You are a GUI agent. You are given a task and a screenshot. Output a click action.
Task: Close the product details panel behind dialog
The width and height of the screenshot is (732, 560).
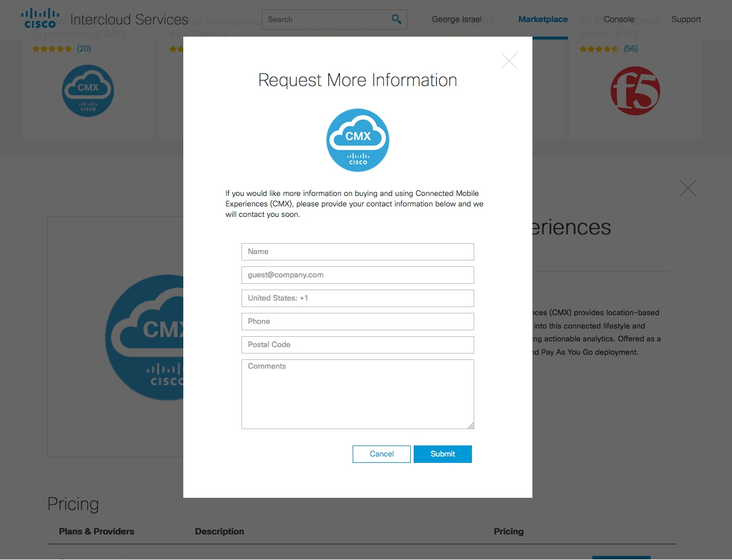[x=688, y=188]
